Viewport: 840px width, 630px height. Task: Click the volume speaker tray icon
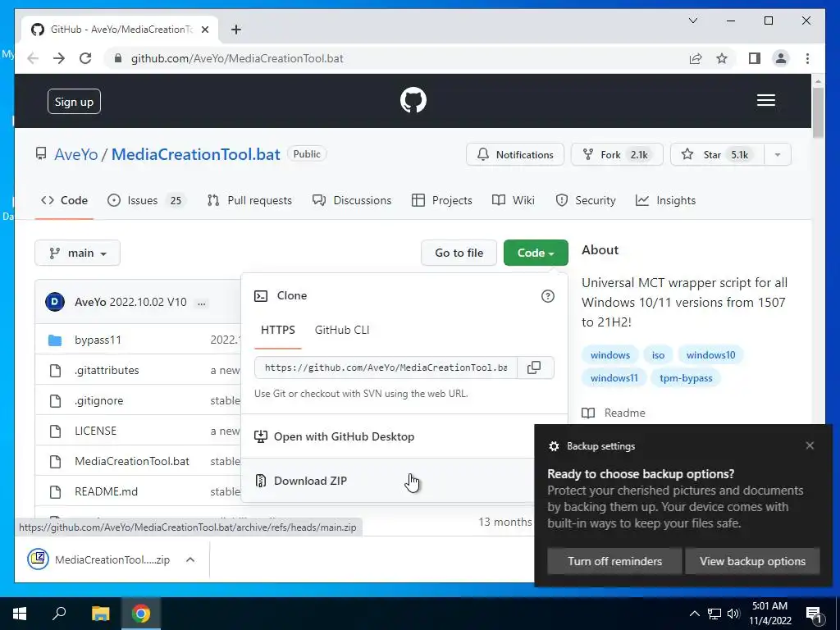[733, 614]
